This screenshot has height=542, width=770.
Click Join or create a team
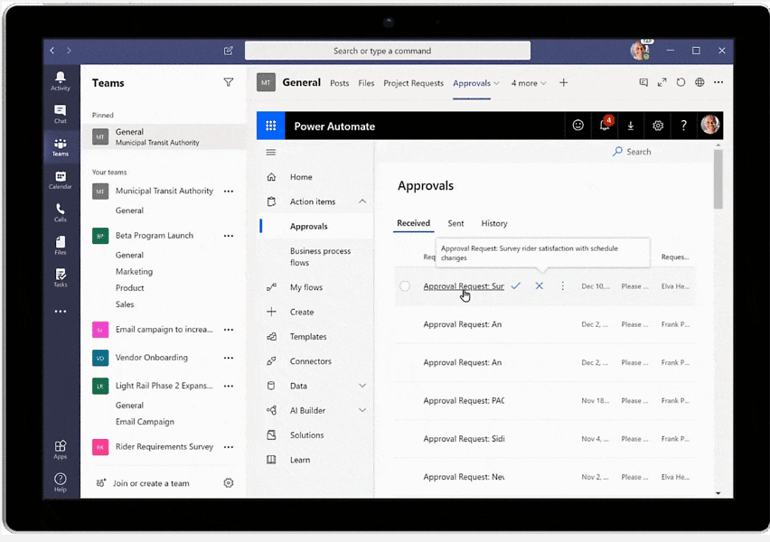point(151,483)
